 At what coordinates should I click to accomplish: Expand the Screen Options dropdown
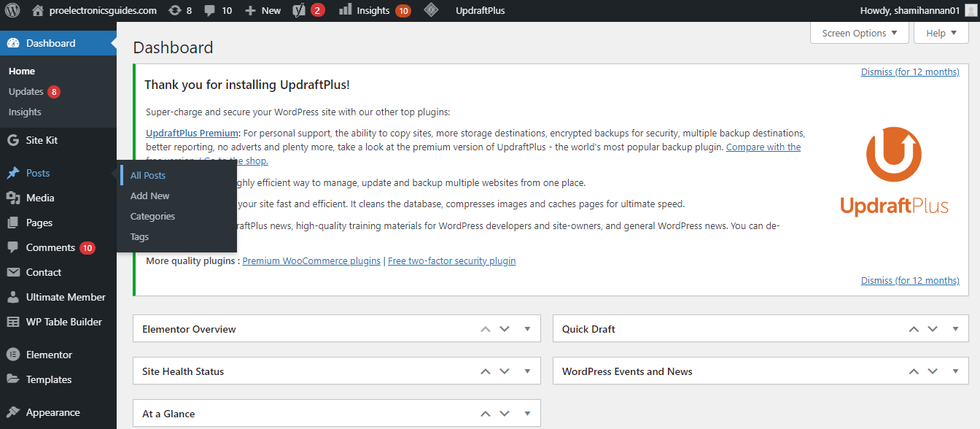point(859,33)
